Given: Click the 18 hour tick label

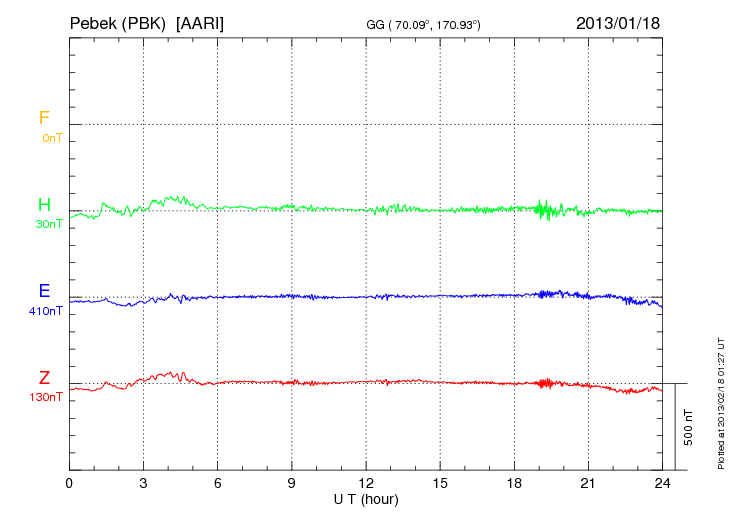Looking at the screenshot, I should tap(514, 483).
